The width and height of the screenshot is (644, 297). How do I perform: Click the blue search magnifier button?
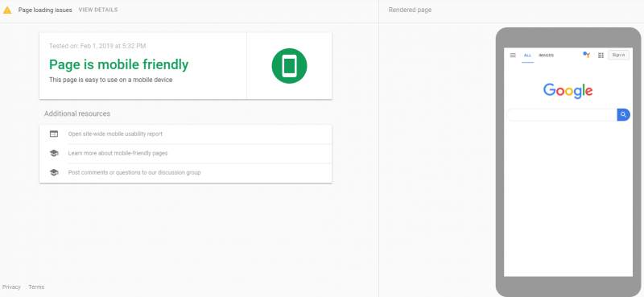coord(623,114)
